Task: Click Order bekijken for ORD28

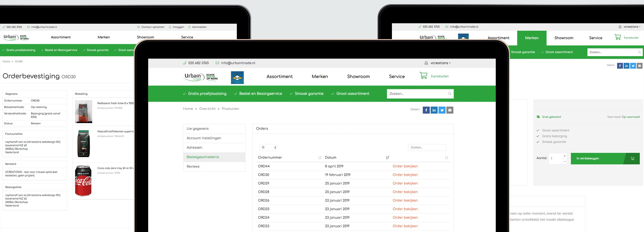Action: 405,192
